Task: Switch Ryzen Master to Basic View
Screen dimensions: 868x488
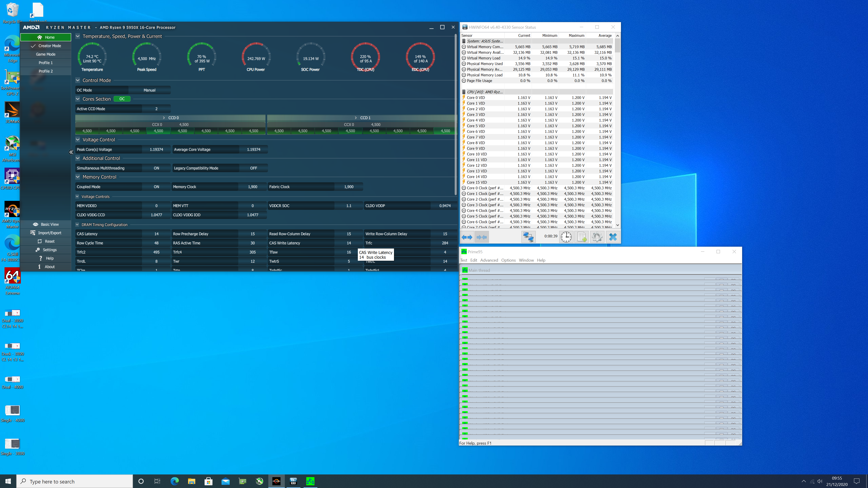Action: [x=46, y=224]
